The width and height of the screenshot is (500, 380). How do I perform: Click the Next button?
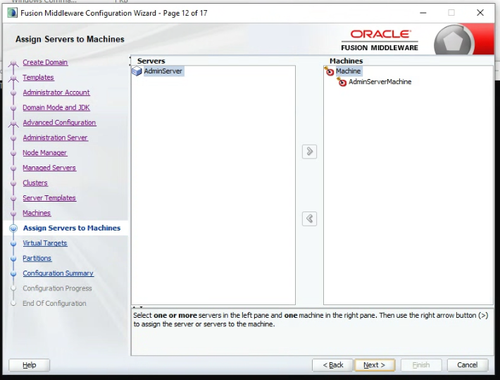click(375, 365)
